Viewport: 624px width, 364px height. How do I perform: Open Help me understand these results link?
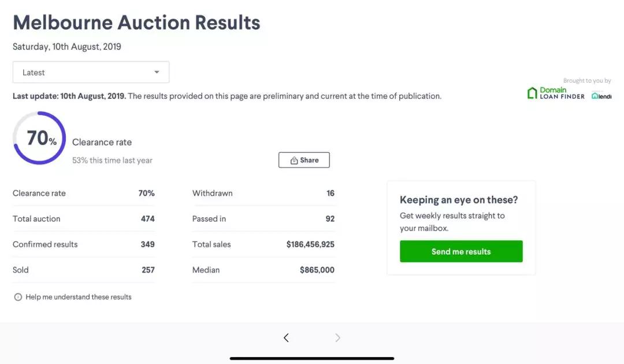79,297
